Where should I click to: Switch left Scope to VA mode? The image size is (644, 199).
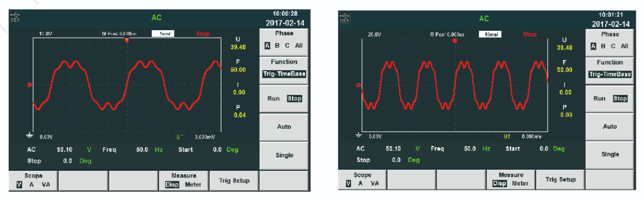46,184
